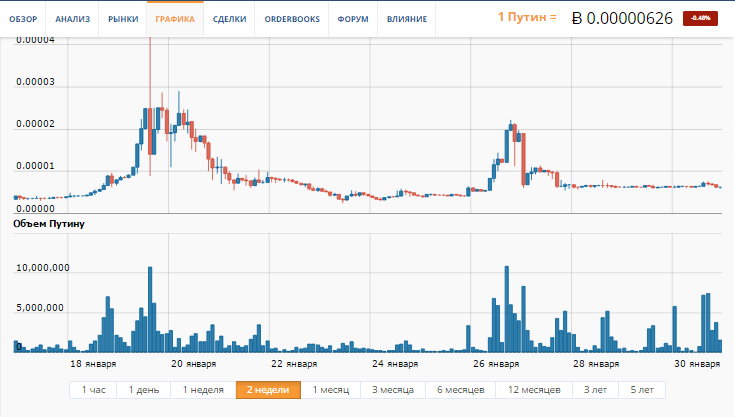Open the ФОРУМ tab

point(350,19)
